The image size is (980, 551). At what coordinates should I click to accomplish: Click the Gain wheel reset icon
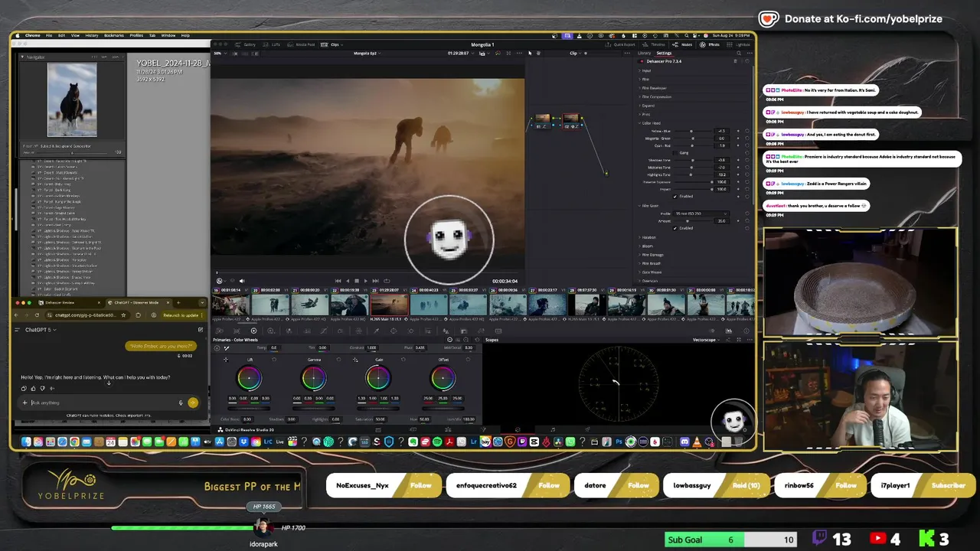(x=403, y=360)
